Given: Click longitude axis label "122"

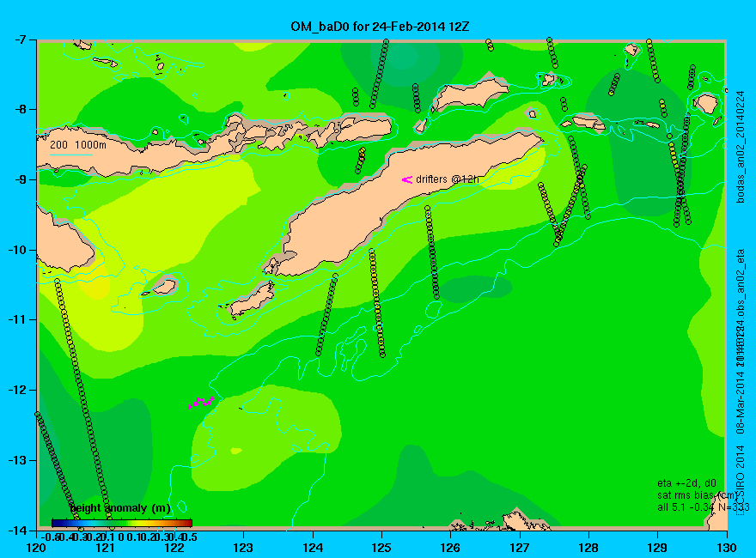Looking at the screenshot, I should pos(174,548).
